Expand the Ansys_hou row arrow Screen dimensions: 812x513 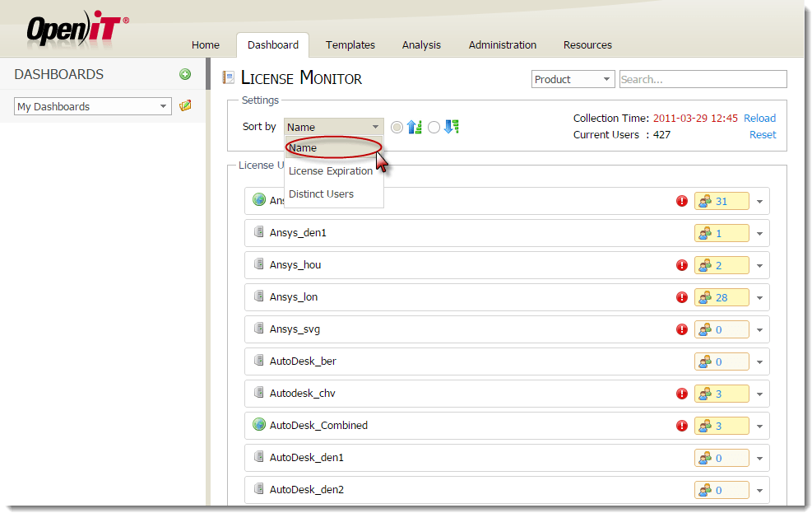759,266
